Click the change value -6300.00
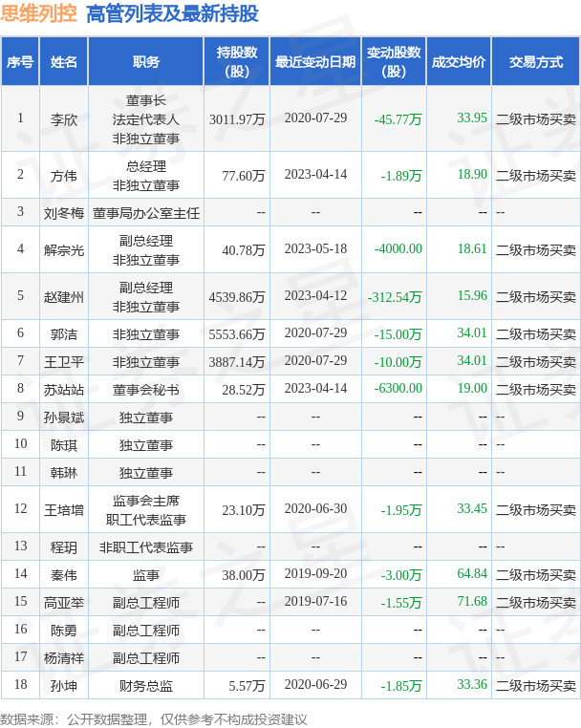 [x=398, y=388]
